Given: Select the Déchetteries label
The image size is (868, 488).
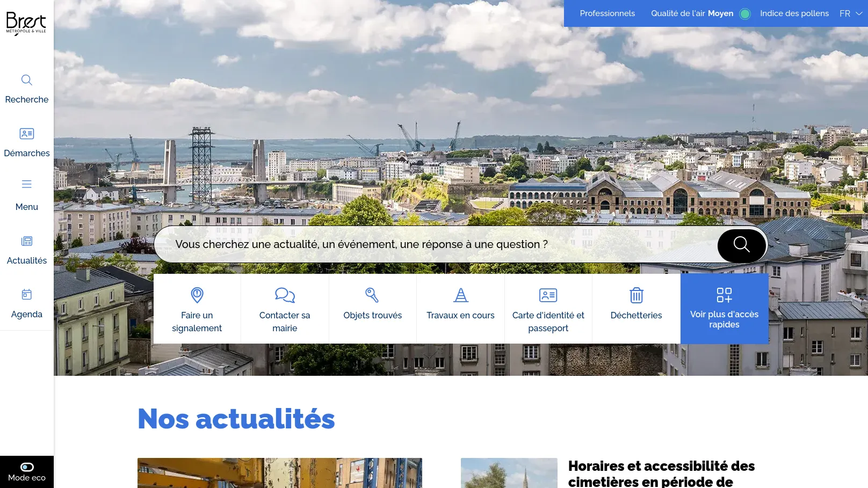Looking at the screenshot, I should point(636,315).
